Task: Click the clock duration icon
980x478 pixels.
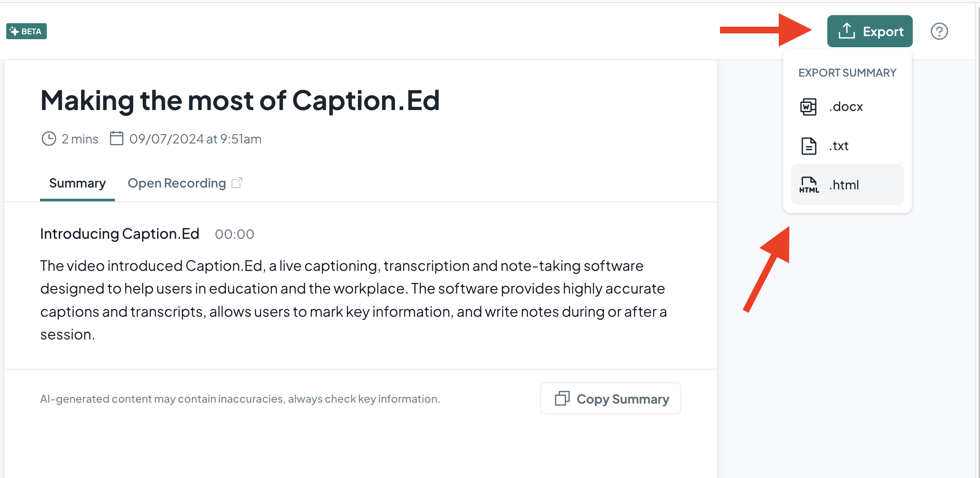Action: click(49, 139)
